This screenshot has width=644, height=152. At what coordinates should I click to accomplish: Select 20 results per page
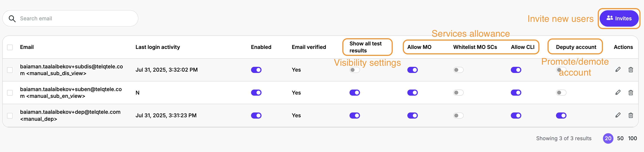pyautogui.click(x=608, y=138)
